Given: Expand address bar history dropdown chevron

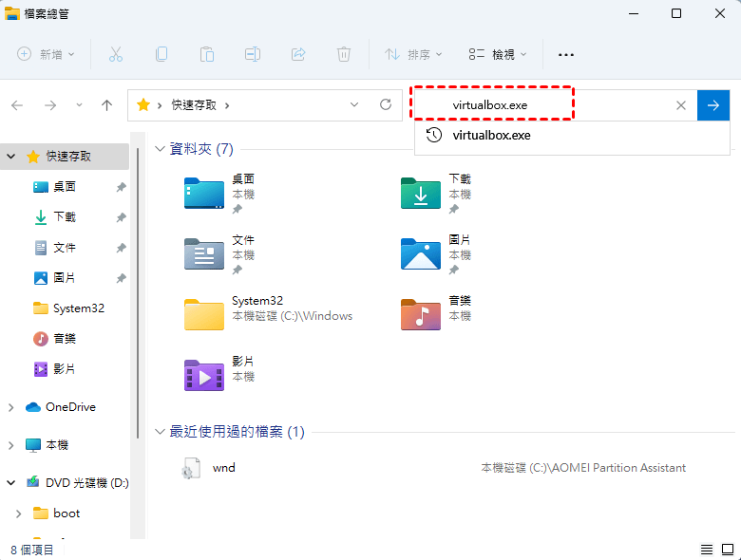Looking at the screenshot, I should (354, 104).
